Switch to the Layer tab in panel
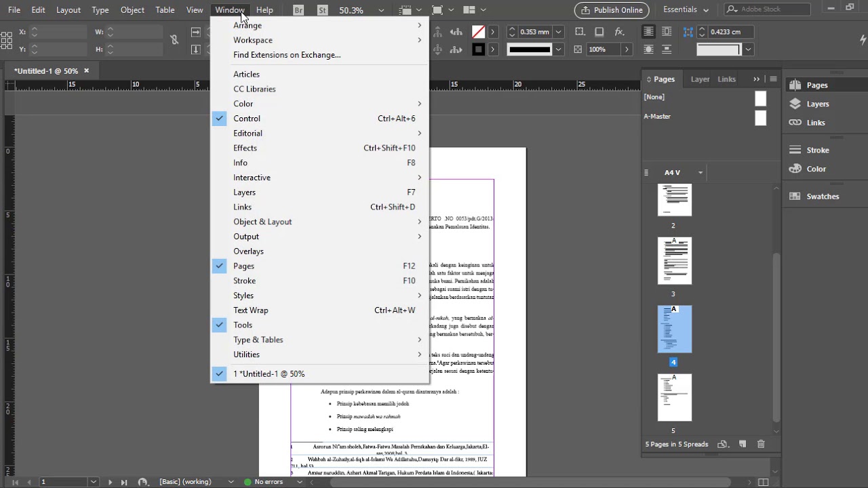The width and height of the screenshot is (868, 488). (700, 79)
